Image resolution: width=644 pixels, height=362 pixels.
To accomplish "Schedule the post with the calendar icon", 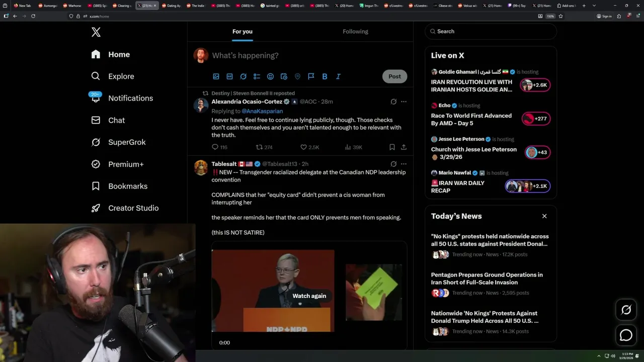I will click(x=284, y=76).
